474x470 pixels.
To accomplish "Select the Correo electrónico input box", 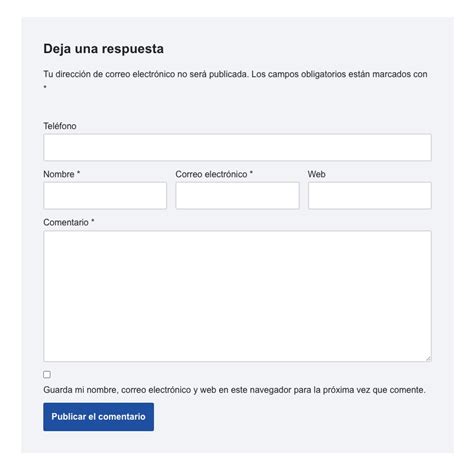I will click(237, 196).
